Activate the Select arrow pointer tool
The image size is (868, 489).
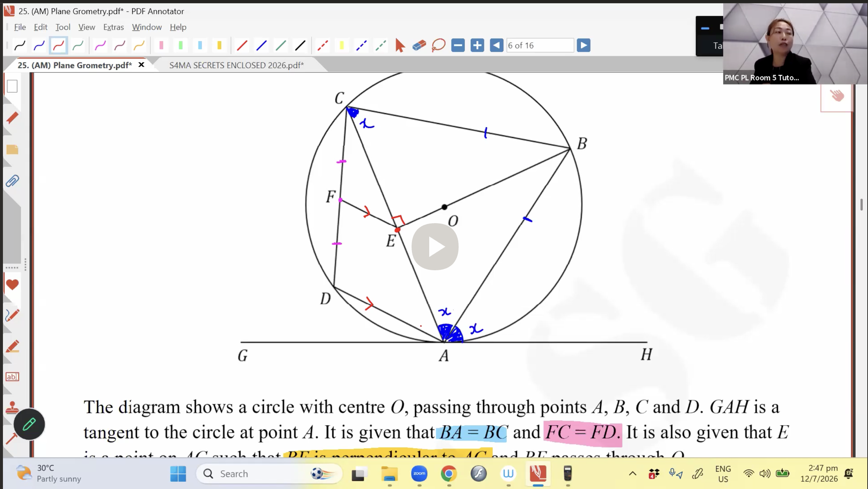coord(400,46)
